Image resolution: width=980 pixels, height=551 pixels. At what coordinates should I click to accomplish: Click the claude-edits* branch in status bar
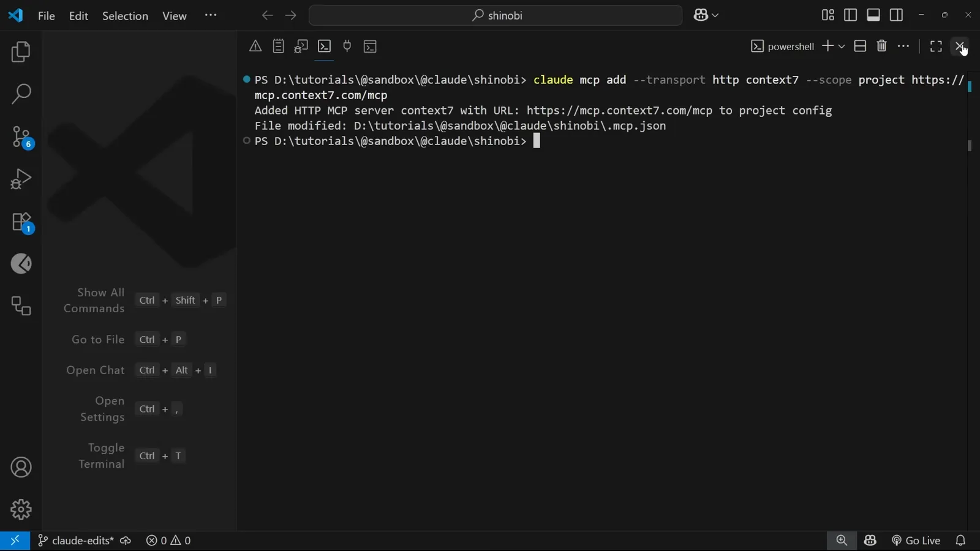76,541
